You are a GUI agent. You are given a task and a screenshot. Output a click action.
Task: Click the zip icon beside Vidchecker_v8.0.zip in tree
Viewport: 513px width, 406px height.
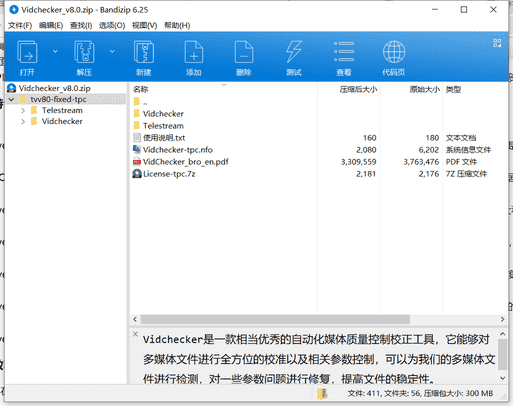(12, 88)
